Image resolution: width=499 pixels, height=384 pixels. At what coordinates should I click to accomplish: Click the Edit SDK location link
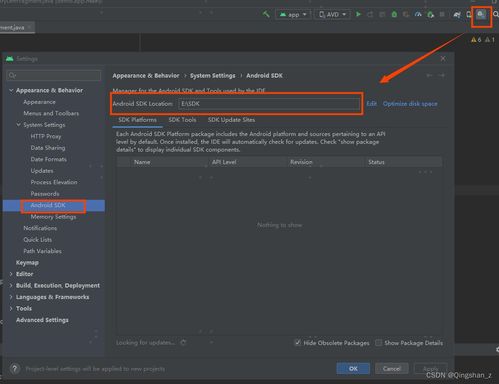pos(371,104)
